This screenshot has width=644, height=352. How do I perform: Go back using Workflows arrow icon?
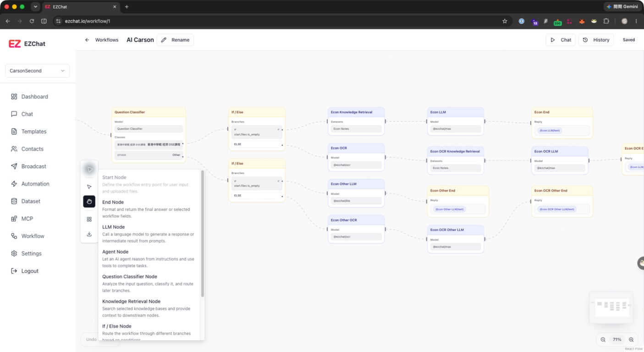coord(87,40)
